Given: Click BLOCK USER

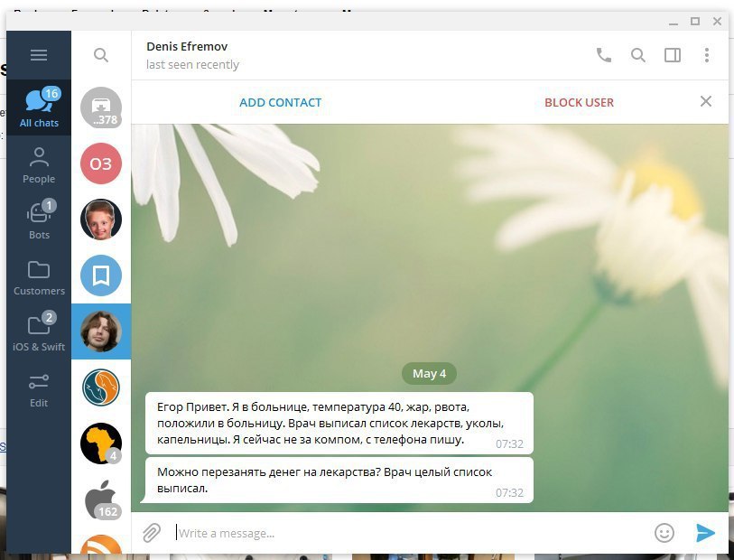Looking at the screenshot, I should 579,103.
